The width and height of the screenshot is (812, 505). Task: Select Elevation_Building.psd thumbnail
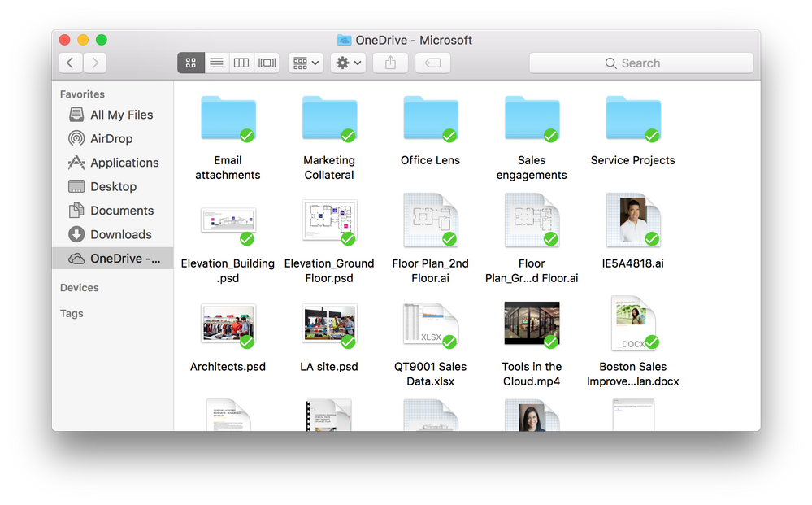pyautogui.click(x=228, y=222)
